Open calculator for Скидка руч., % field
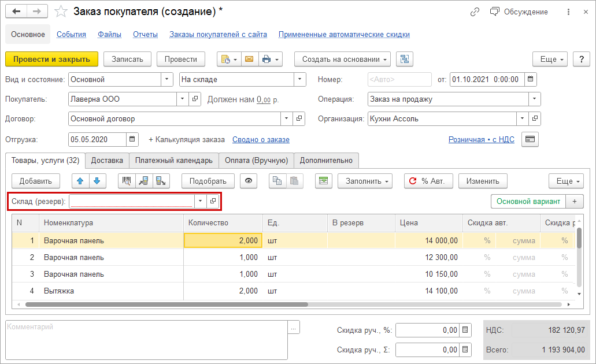The image size is (596, 364). coord(465,330)
